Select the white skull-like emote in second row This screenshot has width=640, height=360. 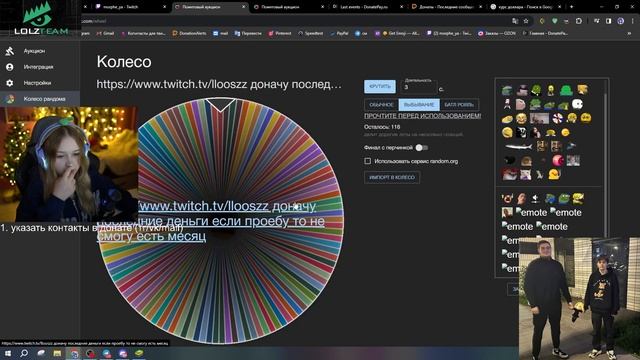click(577, 104)
